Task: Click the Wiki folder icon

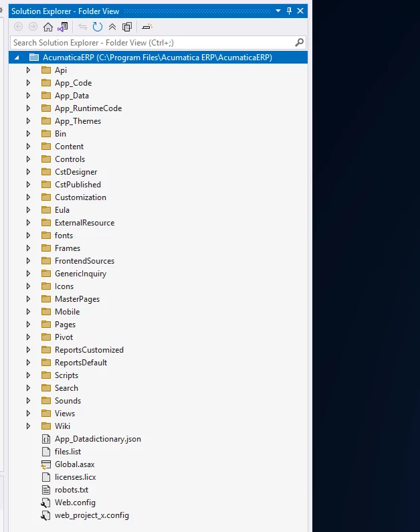Action: tap(46, 426)
